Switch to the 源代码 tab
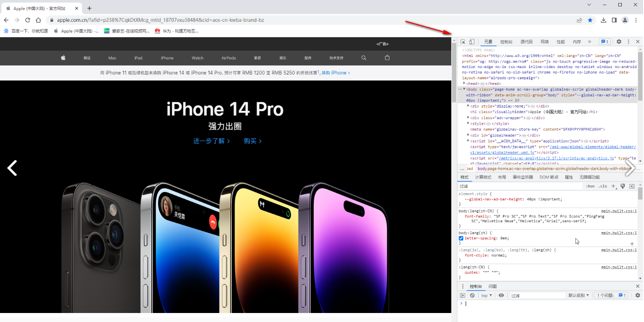 (526, 42)
